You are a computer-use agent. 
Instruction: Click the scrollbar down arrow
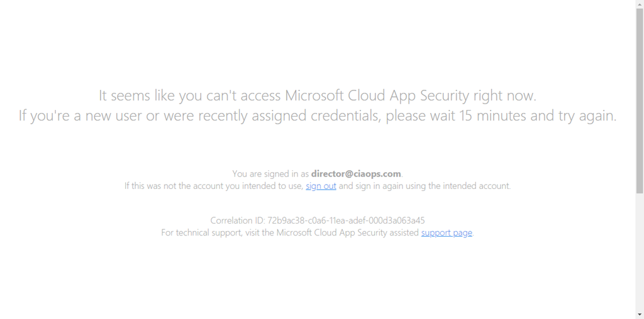tap(640, 314)
